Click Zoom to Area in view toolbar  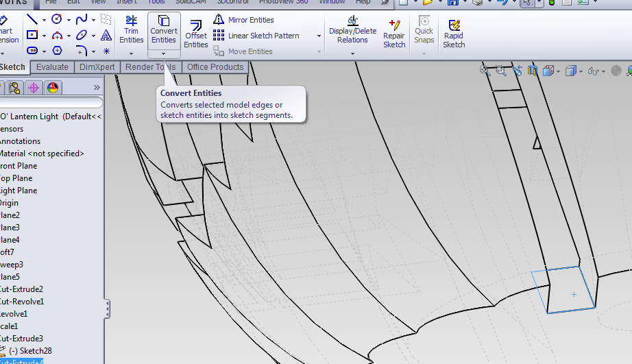[501, 71]
